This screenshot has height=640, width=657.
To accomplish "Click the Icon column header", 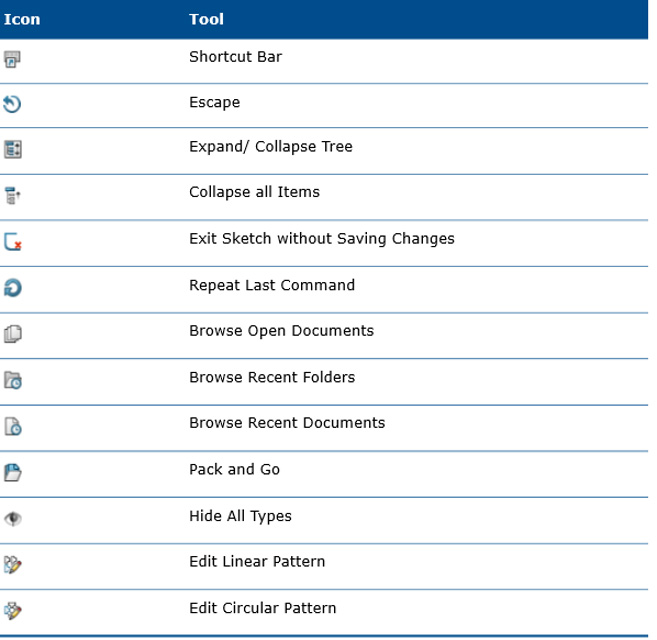I will 22,19.
